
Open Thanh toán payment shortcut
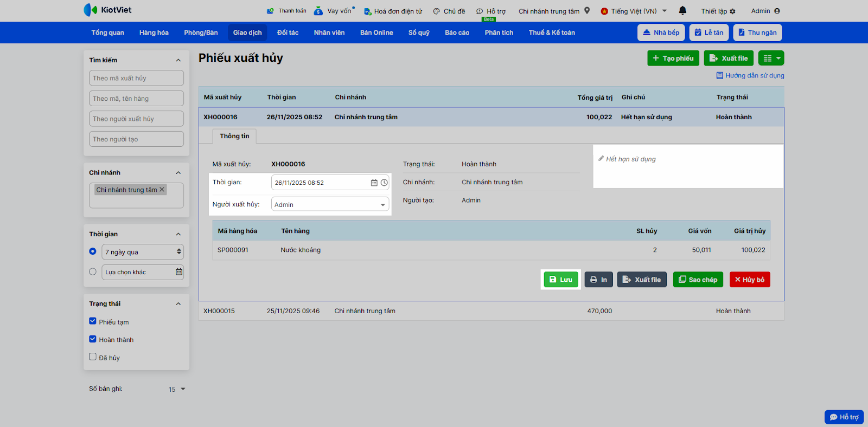[286, 11]
